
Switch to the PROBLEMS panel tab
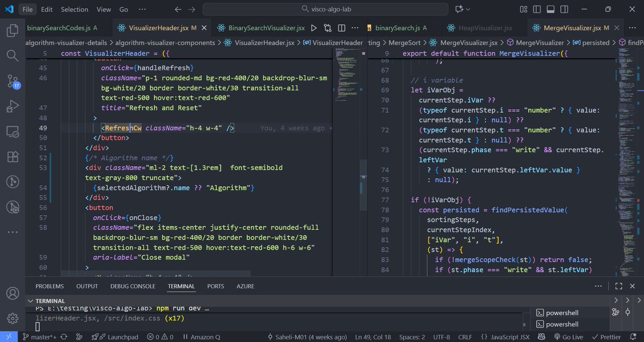[49, 286]
